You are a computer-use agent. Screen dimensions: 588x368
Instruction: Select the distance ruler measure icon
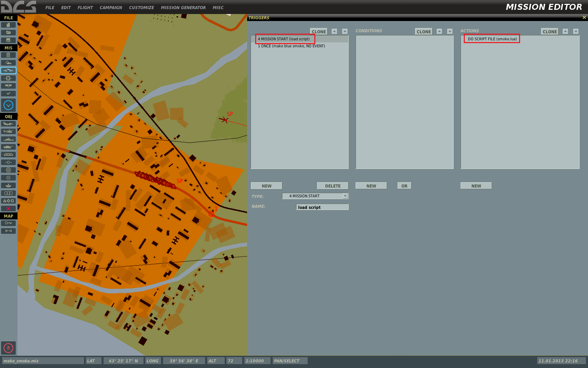(x=8, y=231)
